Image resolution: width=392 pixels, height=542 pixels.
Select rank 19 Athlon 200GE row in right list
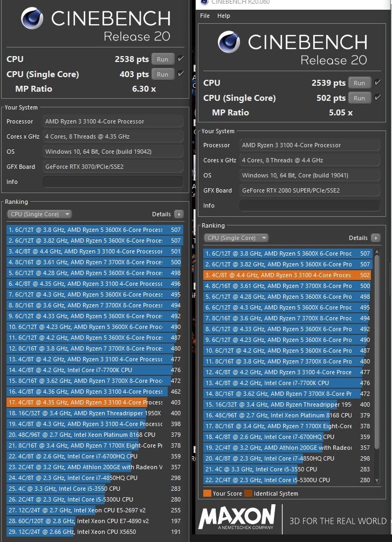(x=287, y=448)
